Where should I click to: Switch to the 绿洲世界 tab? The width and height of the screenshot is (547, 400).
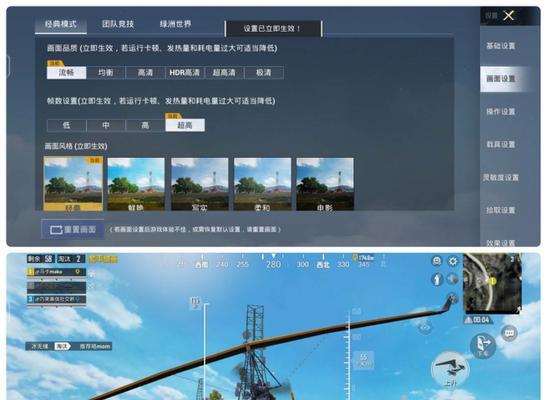coord(175,24)
